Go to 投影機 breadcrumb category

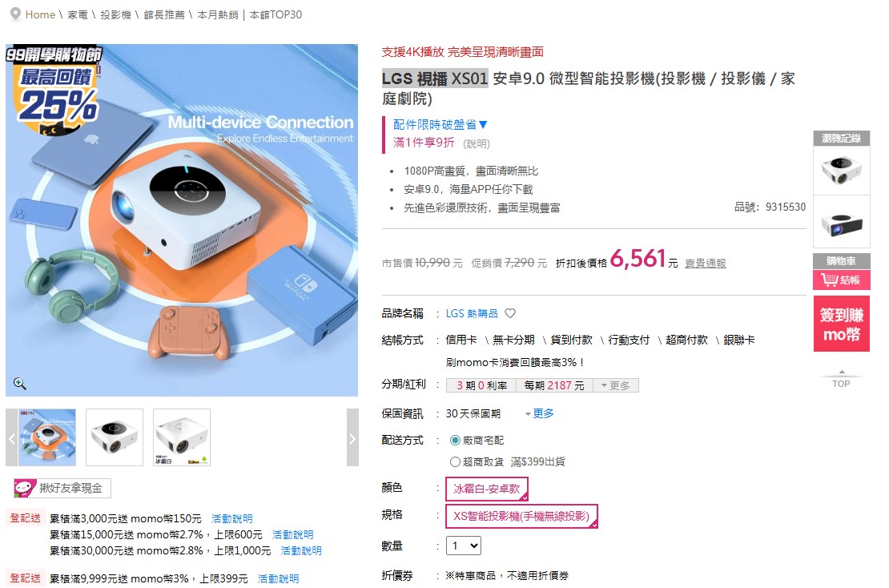[x=115, y=14]
